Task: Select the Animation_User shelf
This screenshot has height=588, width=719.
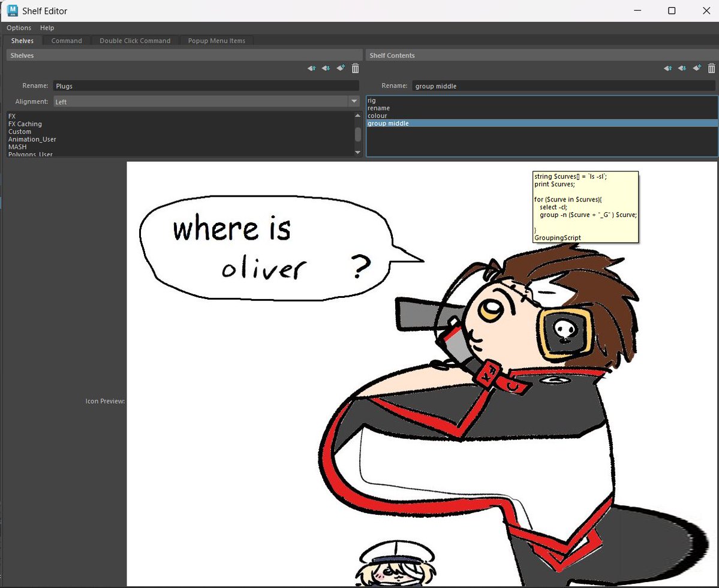Action: pyautogui.click(x=180, y=139)
